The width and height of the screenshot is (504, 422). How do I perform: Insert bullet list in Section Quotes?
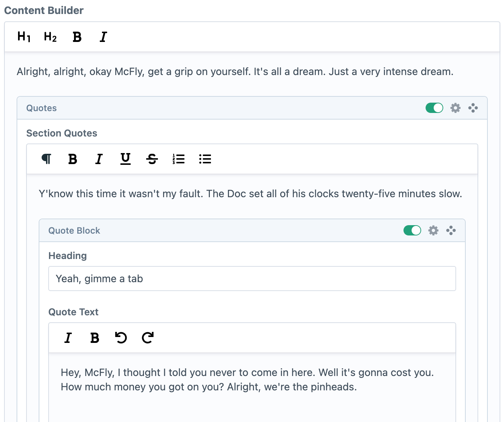tap(205, 159)
